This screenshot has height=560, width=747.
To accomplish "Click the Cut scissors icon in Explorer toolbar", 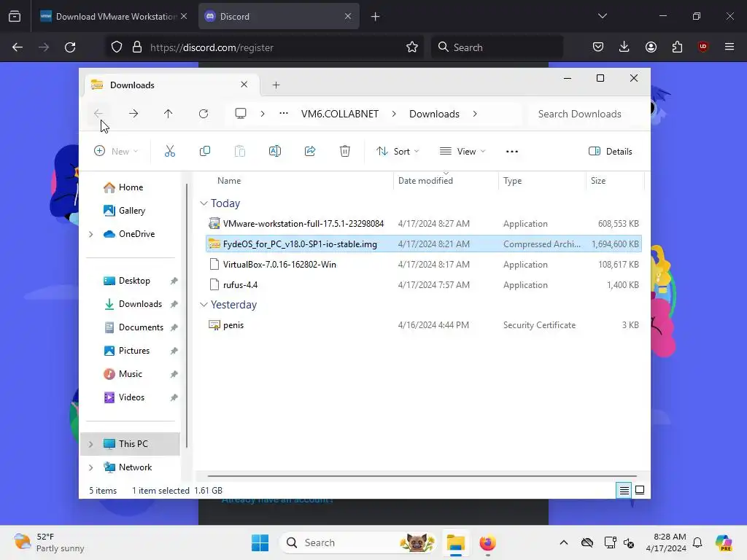I will [169, 152].
